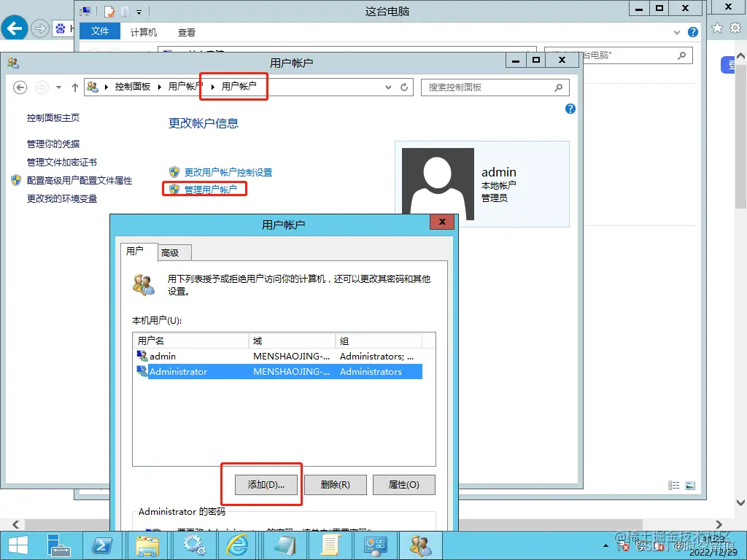Open the Windows Start button
Screen dimensions: 747x560
pyautogui.click(x=18, y=545)
